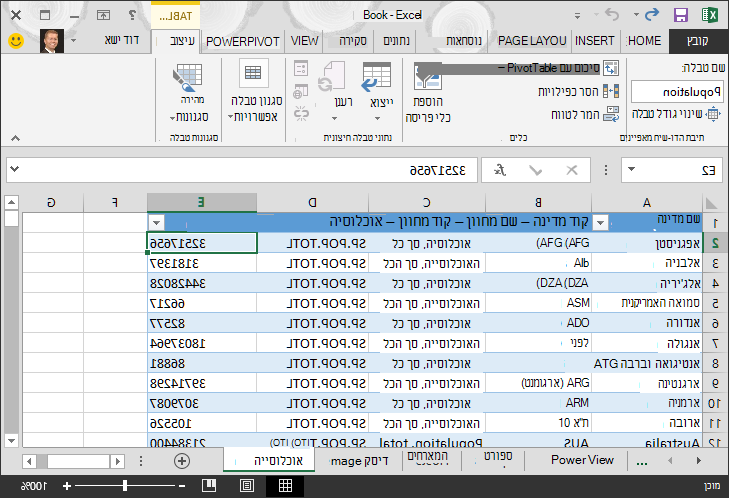Image resolution: width=729 pixels, height=498 pixels.
Task: Click the Remove Duplicates icon
Action: coord(611,91)
